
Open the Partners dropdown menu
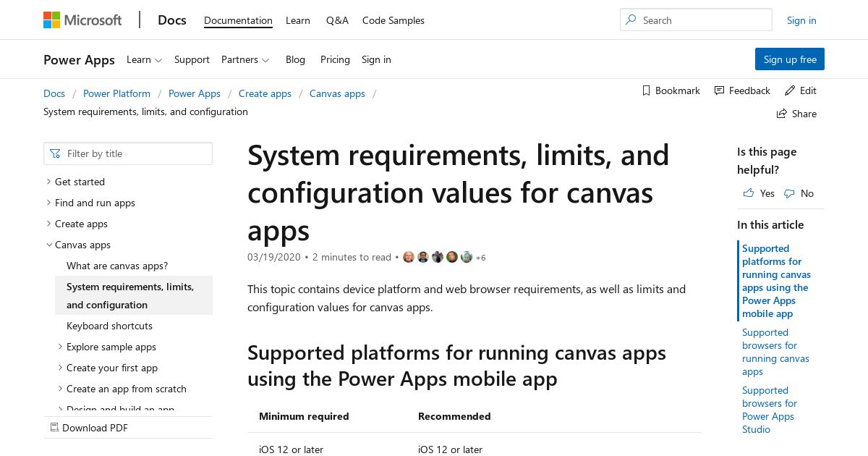click(x=245, y=59)
